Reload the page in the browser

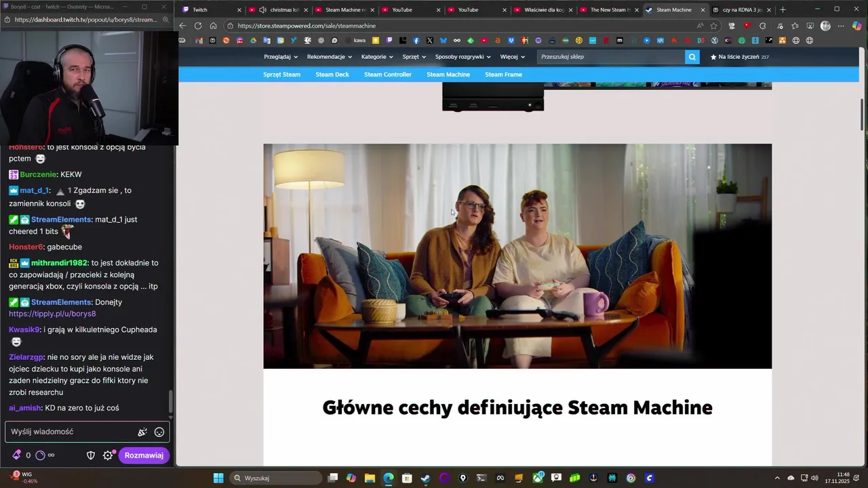point(197,26)
